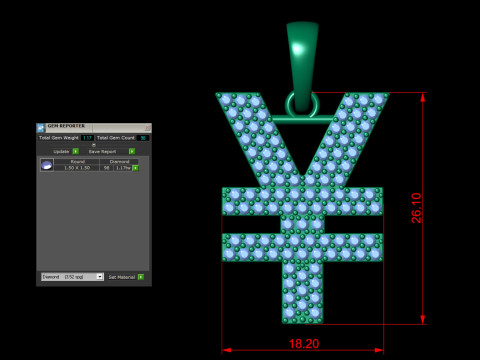
Task: Select the 'Diamond' cell in the gem row
Action: (119, 162)
